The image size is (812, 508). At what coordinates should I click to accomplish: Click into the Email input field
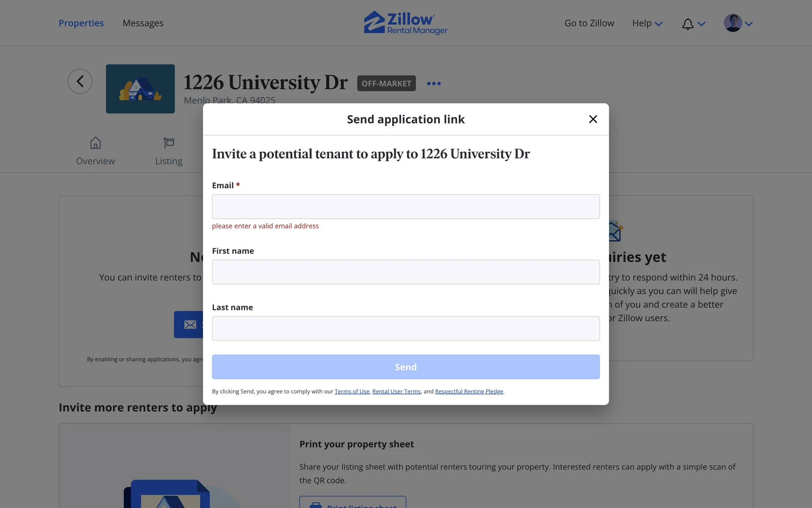[406, 207]
